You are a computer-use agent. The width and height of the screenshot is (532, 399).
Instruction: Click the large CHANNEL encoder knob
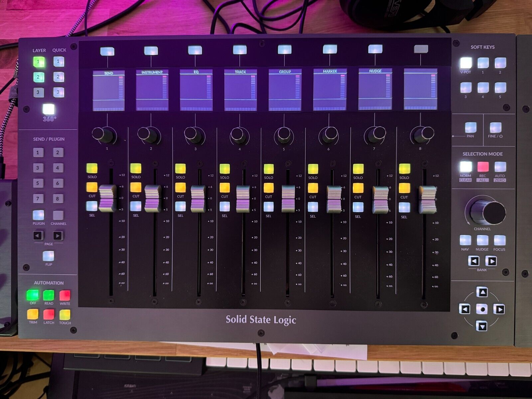point(487,212)
